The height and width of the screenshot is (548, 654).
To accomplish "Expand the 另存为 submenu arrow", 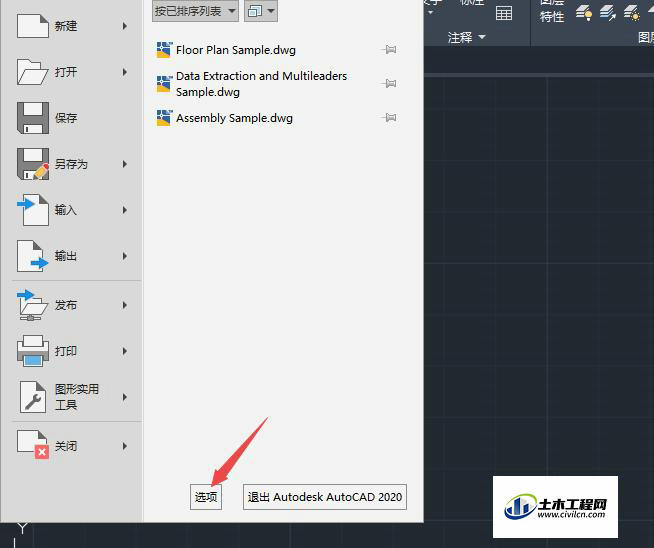I will [x=125, y=164].
